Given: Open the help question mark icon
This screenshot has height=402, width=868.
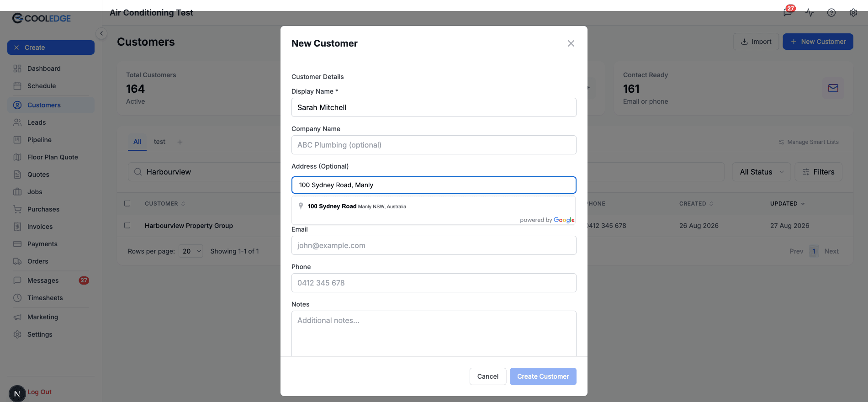Looking at the screenshot, I should [831, 12].
